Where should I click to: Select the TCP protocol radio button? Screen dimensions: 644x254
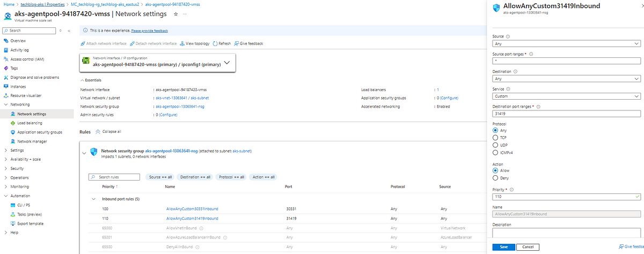(495, 137)
